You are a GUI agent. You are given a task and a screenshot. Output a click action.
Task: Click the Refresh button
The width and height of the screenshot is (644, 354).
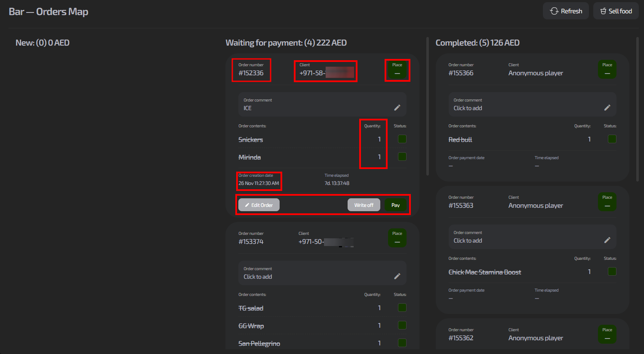click(566, 11)
